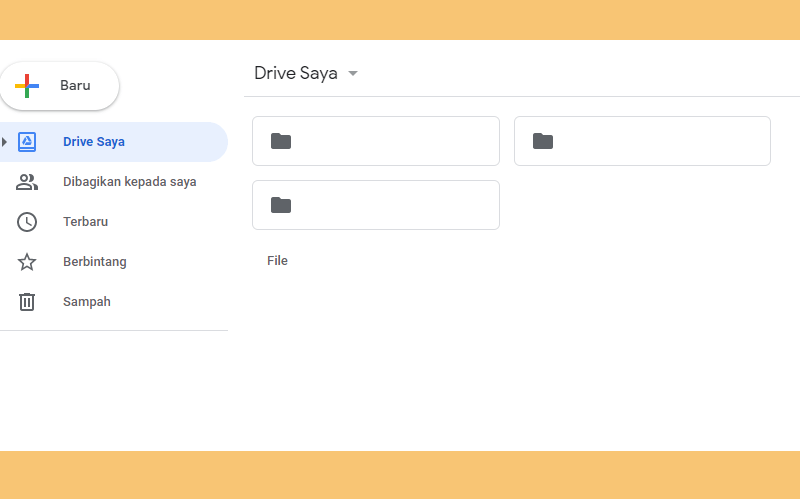Click the File section label
This screenshot has height=499, width=800.
278,261
